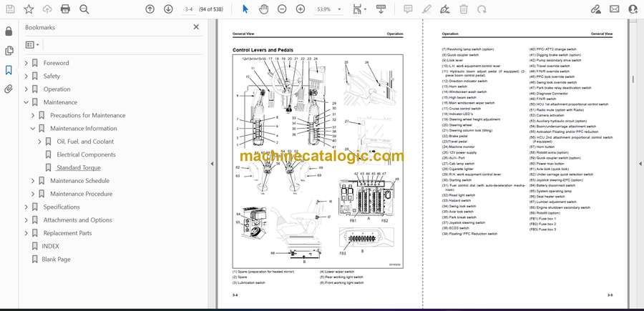
Task: Rotate the page icon
Action: 482,9
